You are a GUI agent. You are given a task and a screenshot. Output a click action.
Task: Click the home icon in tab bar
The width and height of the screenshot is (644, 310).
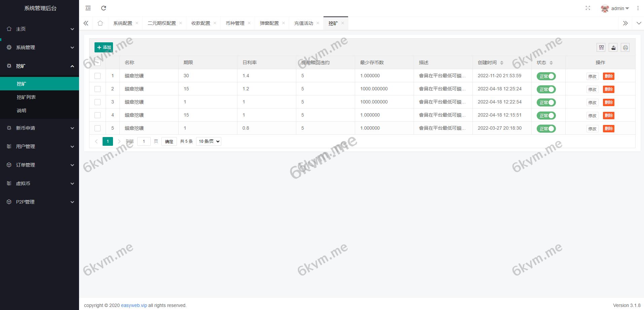100,23
